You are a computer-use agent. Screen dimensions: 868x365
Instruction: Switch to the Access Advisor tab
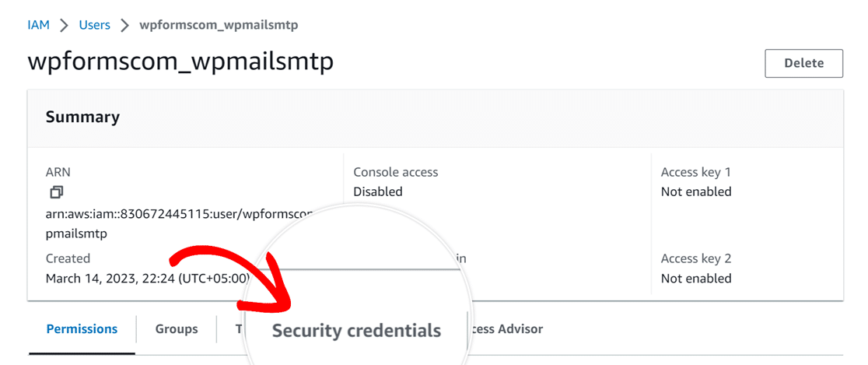click(x=506, y=329)
